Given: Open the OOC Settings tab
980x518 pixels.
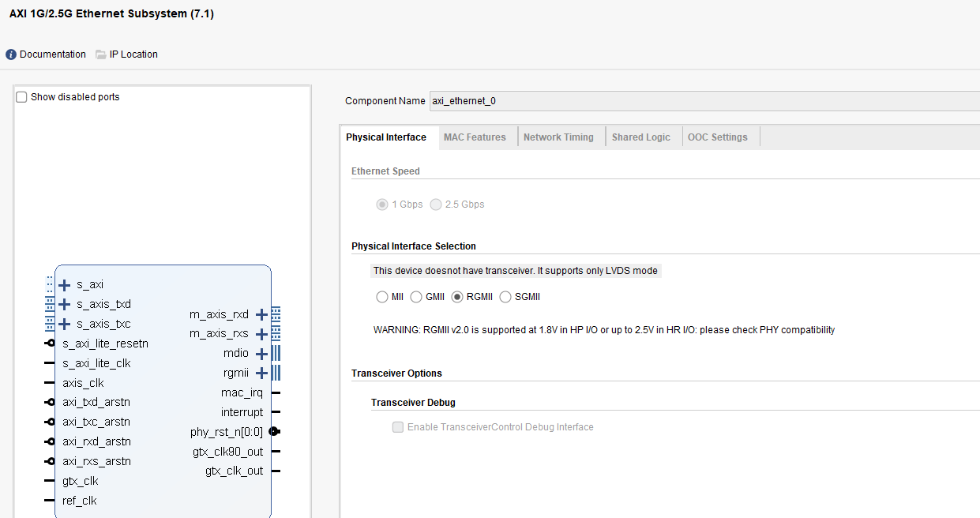Looking at the screenshot, I should tap(718, 137).
